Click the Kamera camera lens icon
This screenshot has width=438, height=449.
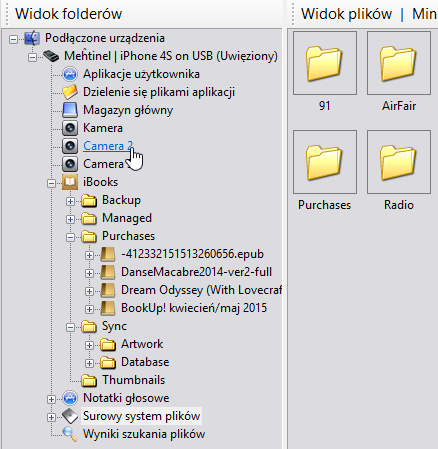click(70, 128)
